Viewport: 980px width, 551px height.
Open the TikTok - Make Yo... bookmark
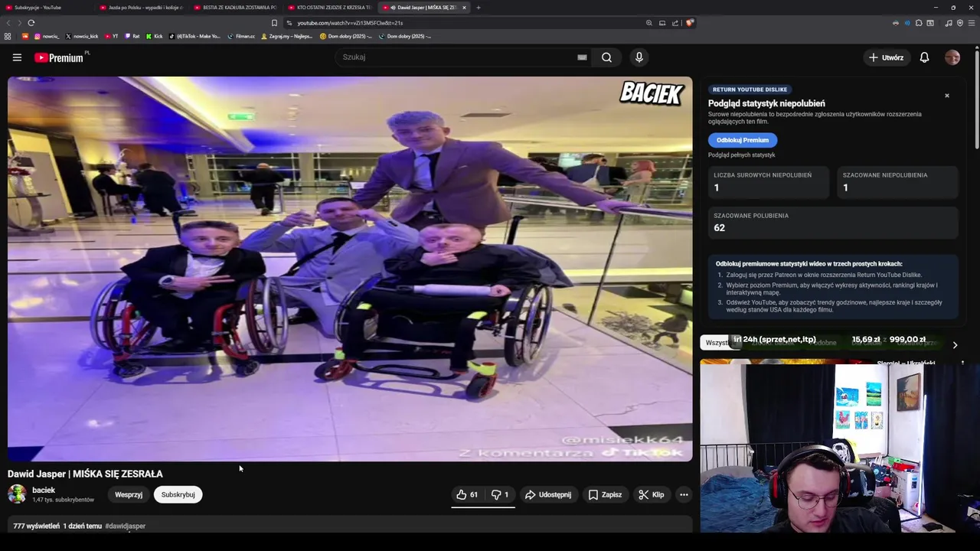[194, 36]
